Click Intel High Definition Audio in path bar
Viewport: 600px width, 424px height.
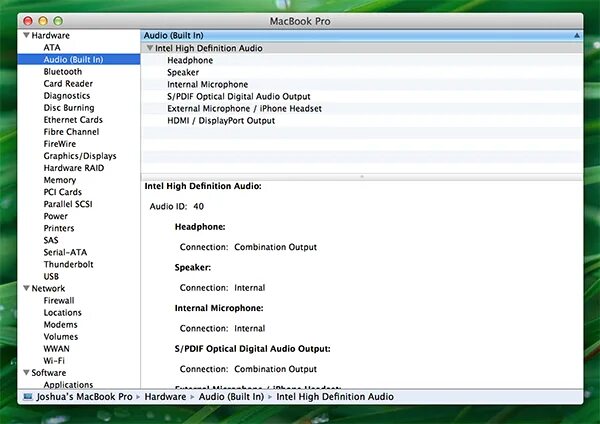coord(335,396)
